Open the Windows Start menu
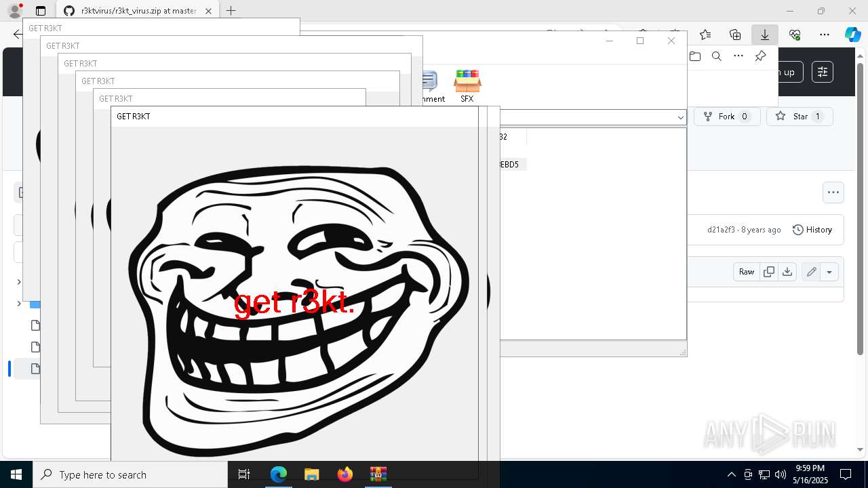 [x=16, y=474]
